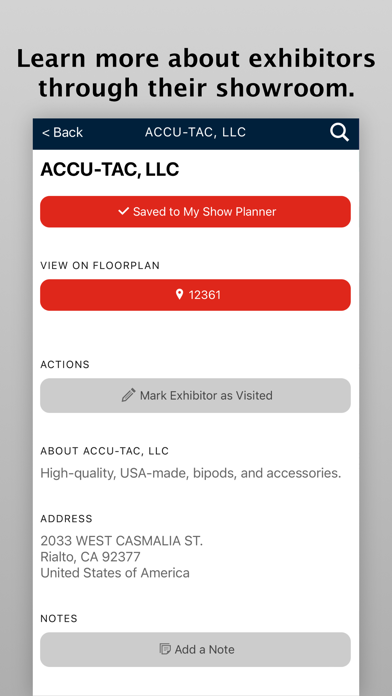This screenshot has height=696, width=392.
Task: Click the note icon beside Add a Note
Action: click(165, 649)
